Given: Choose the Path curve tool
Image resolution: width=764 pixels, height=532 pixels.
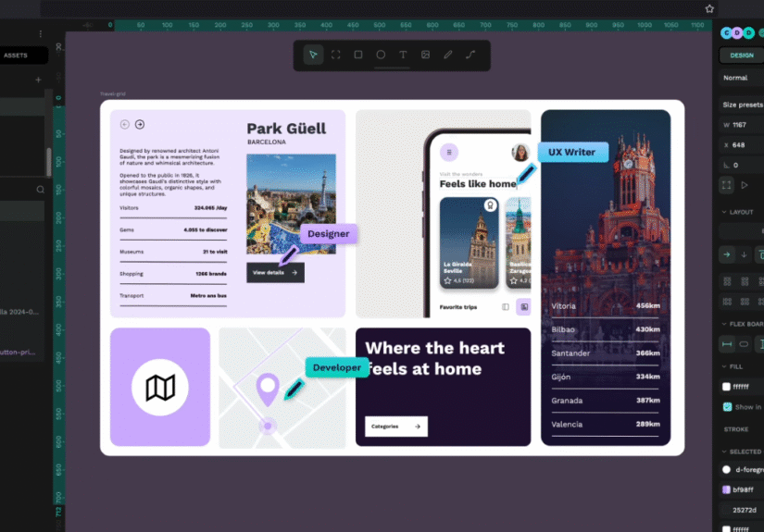Looking at the screenshot, I should click(470, 56).
